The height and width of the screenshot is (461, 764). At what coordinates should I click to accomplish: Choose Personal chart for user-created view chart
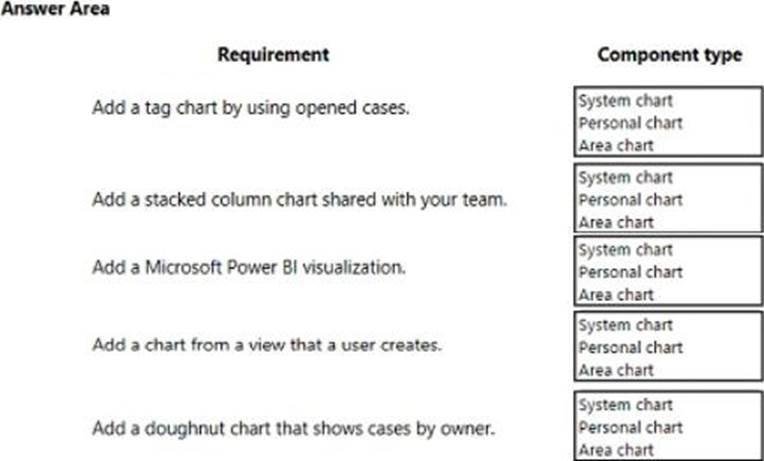tap(630, 347)
